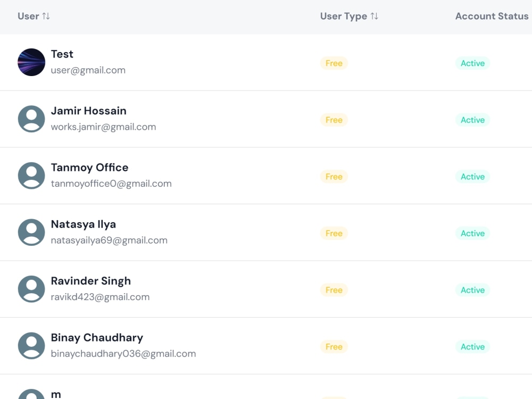Viewport: 532px width, 399px height.
Task: Sort by User Type arrows icon
Action: (x=374, y=16)
